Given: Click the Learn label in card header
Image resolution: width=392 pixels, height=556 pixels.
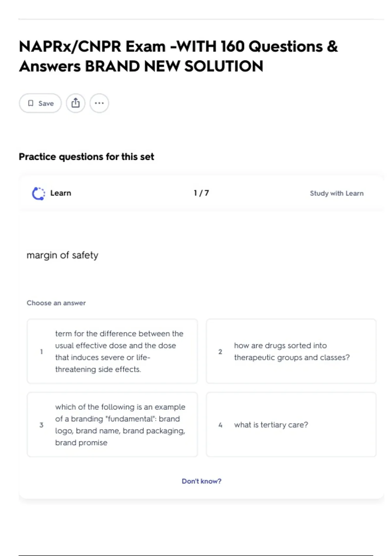Looking at the screenshot, I should pyautogui.click(x=61, y=193).
